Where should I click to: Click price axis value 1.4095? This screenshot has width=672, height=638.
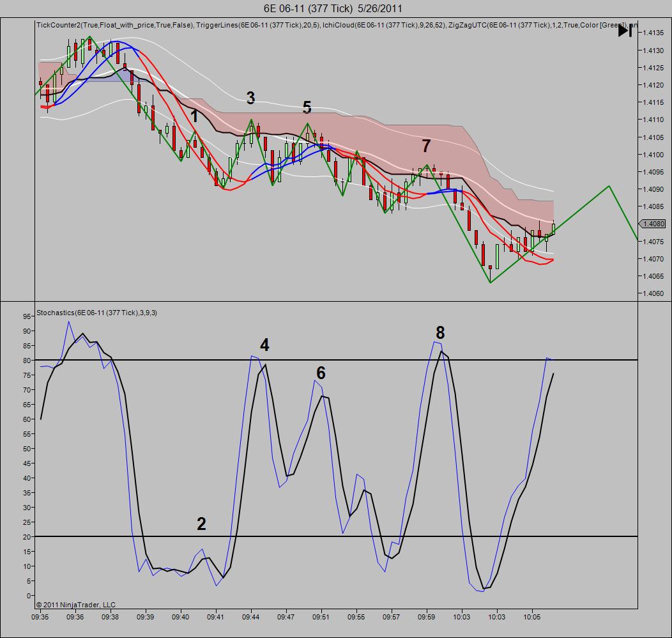[x=653, y=172]
